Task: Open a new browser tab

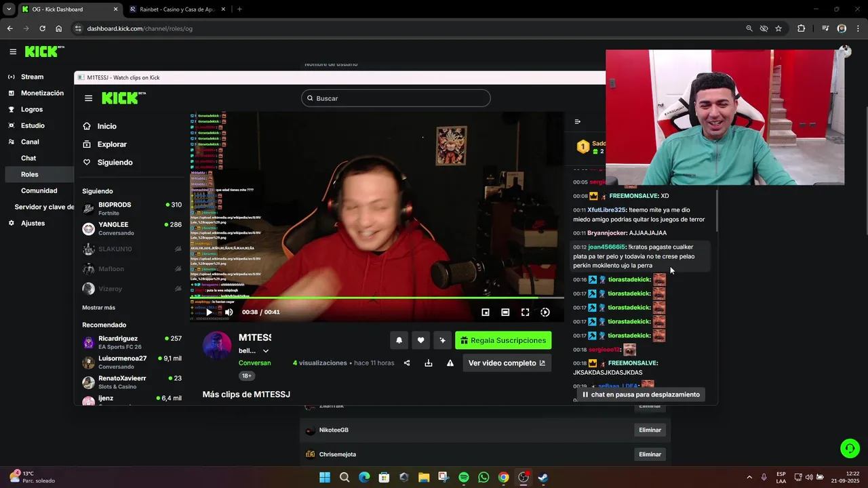Action: point(239,9)
